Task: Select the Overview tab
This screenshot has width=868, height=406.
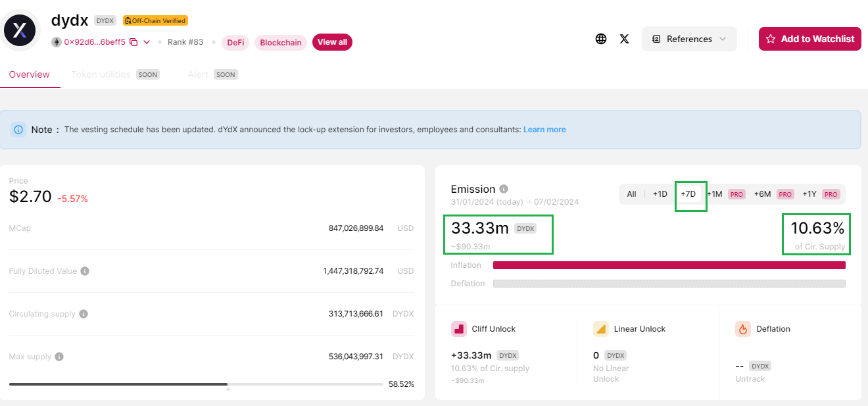Action: (x=30, y=74)
